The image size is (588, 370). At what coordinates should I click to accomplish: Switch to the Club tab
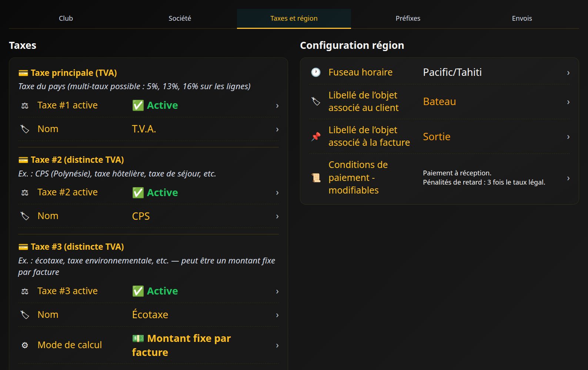[66, 18]
